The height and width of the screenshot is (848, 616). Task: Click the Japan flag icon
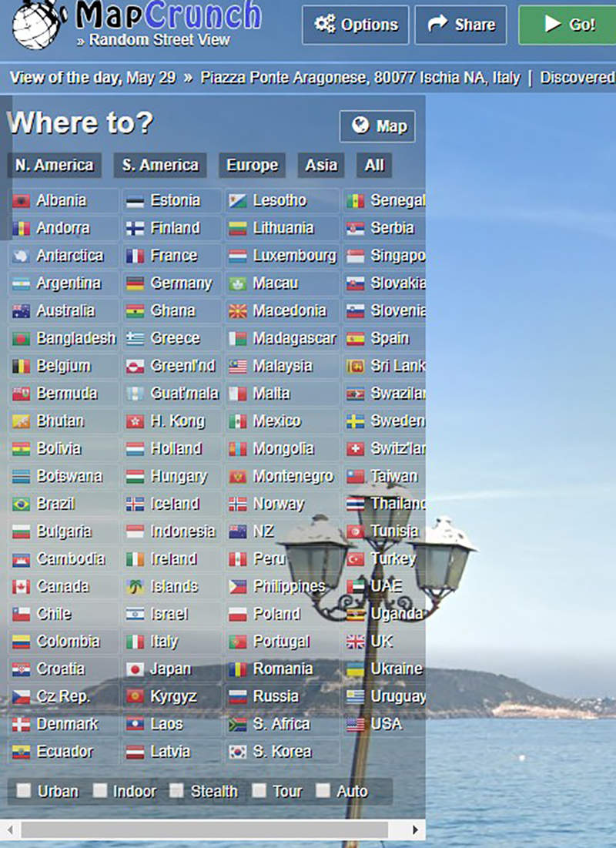click(x=136, y=669)
